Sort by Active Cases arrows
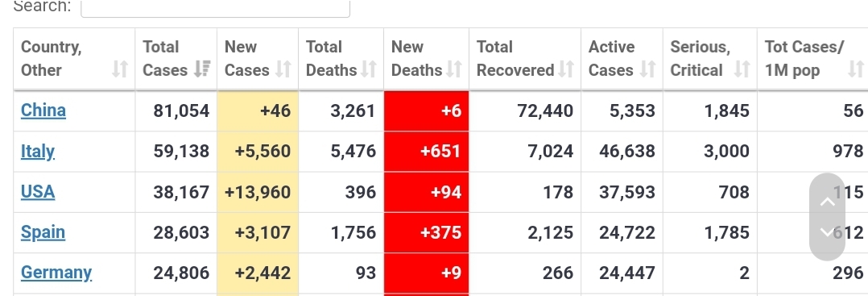The width and height of the screenshot is (868, 296). pos(647,70)
